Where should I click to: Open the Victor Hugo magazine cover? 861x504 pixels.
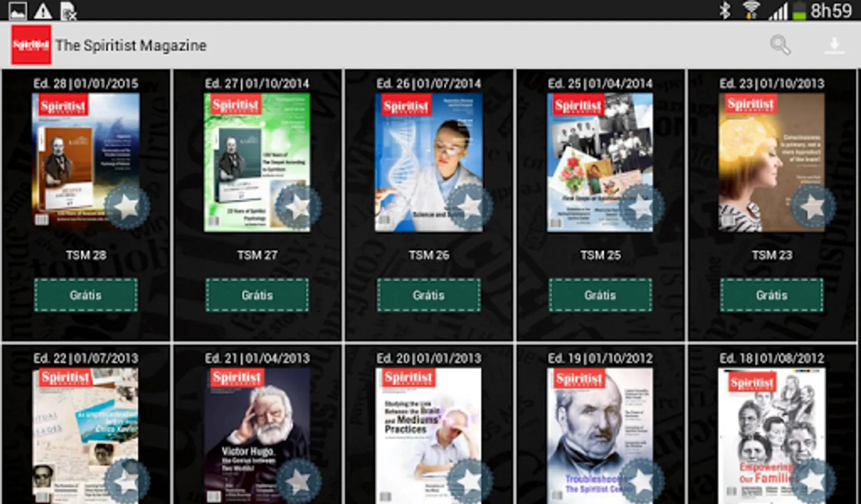257,436
